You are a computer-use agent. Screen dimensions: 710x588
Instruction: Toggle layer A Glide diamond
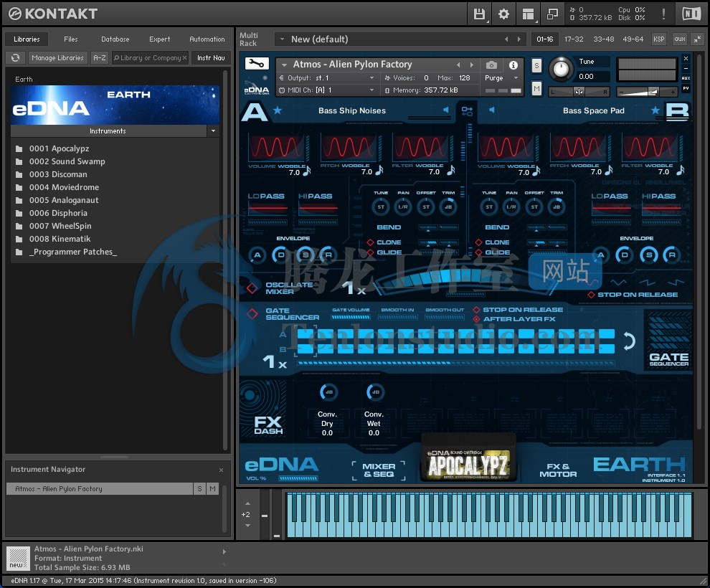(x=370, y=252)
